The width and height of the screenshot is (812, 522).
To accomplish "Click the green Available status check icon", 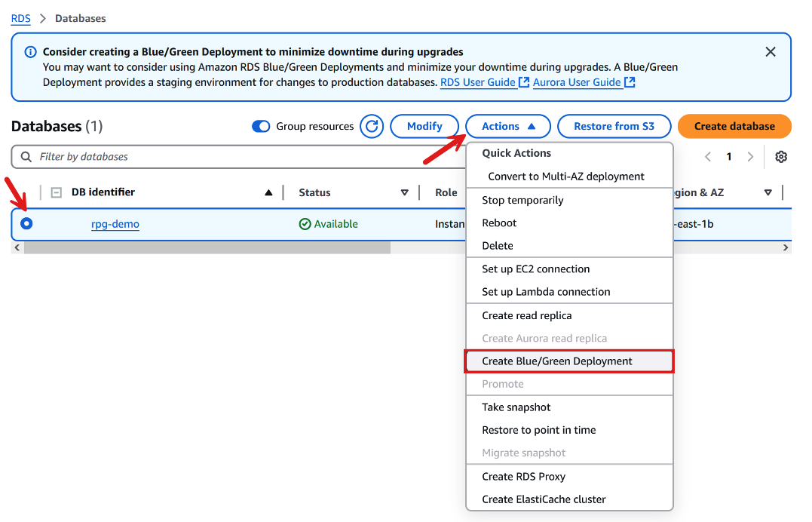I will (305, 224).
